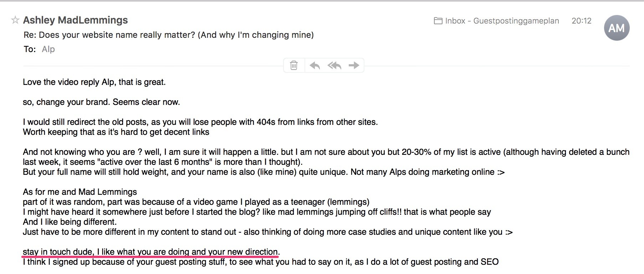This screenshot has width=644, height=274.
Task: Star the message from Ashley MadLemmings
Action: click(15, 20)
